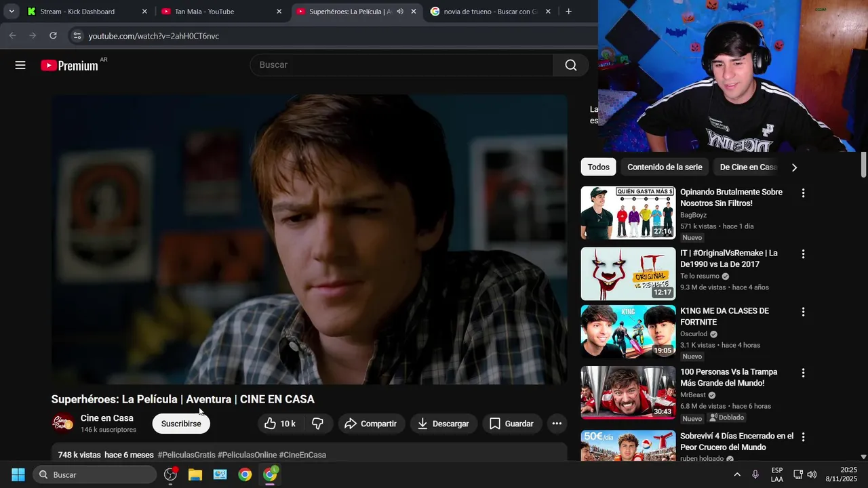Screen dimensions: 868x488
Task: Reload the page
Action: (53, 36)
